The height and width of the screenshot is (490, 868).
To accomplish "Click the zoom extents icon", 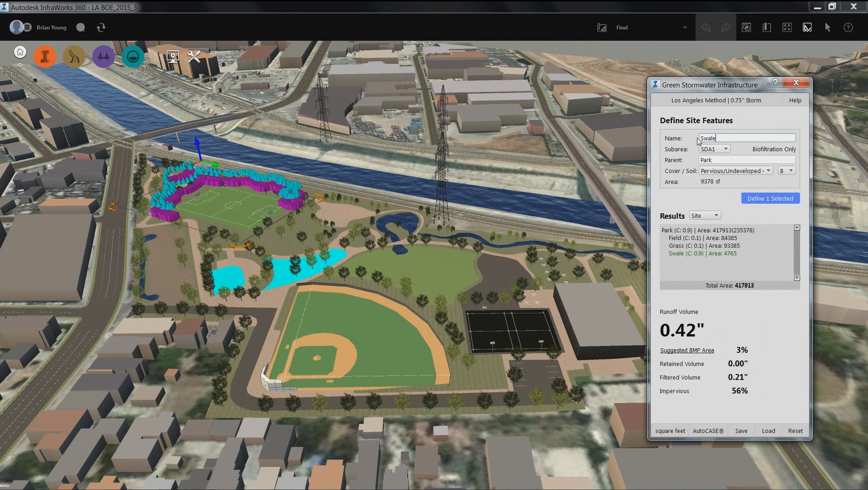I will pyautogui.click(x=787, y=28).
